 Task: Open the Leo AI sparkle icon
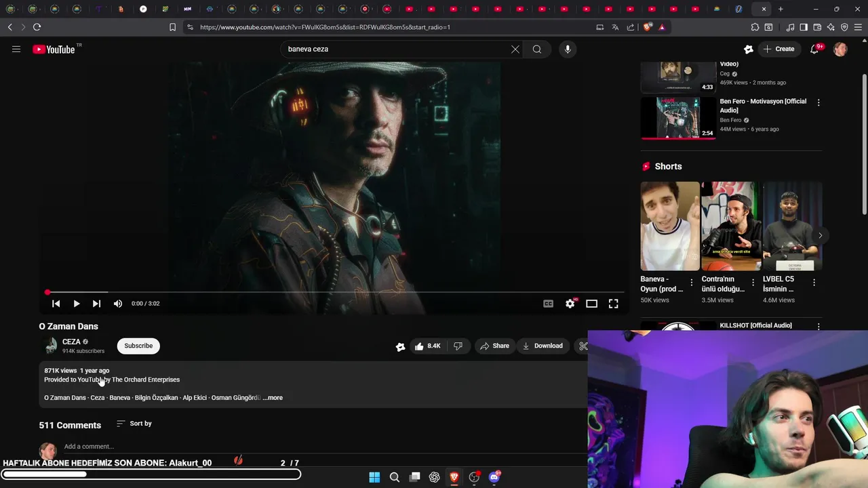coord(831,27)
